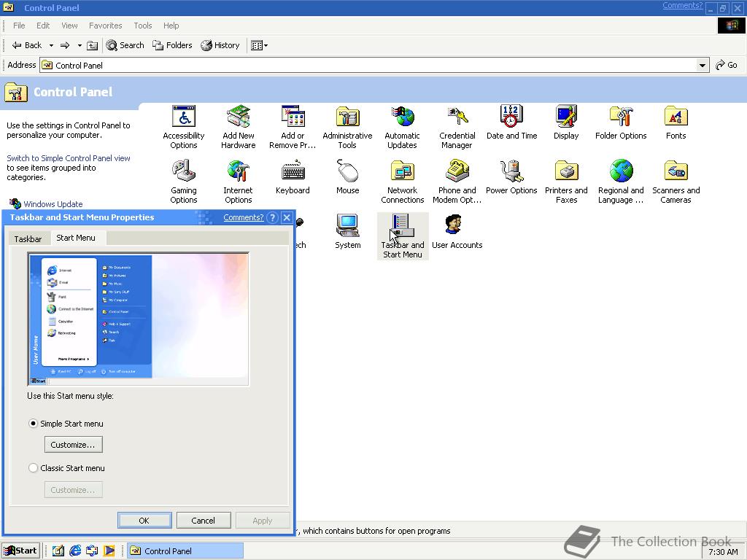Click OK in properties dialog
Screen dimensions: 747x560
(x=144, y=521)
